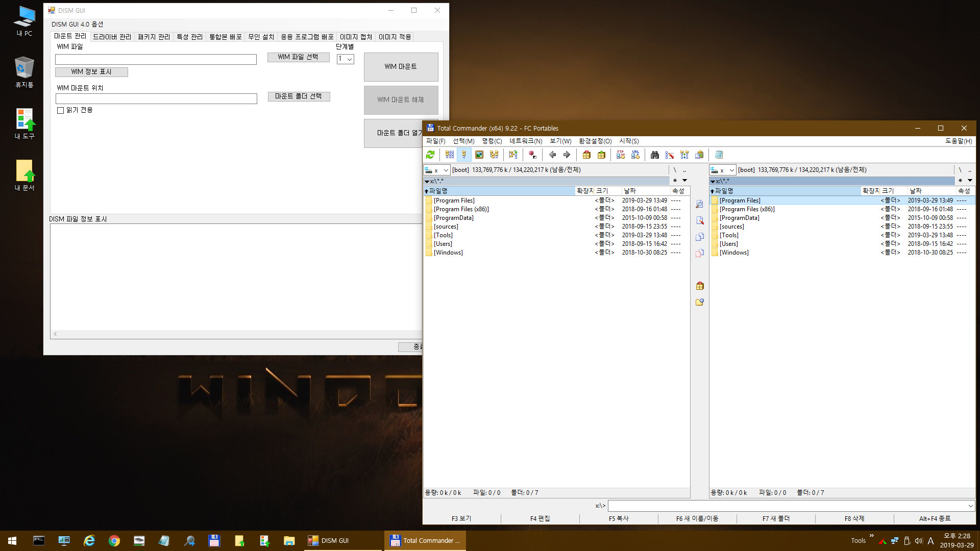Open the 내 PC desktop icon
Image resolution: width=980 pixels, height=551 pixels.
click(x=24, y=21)
